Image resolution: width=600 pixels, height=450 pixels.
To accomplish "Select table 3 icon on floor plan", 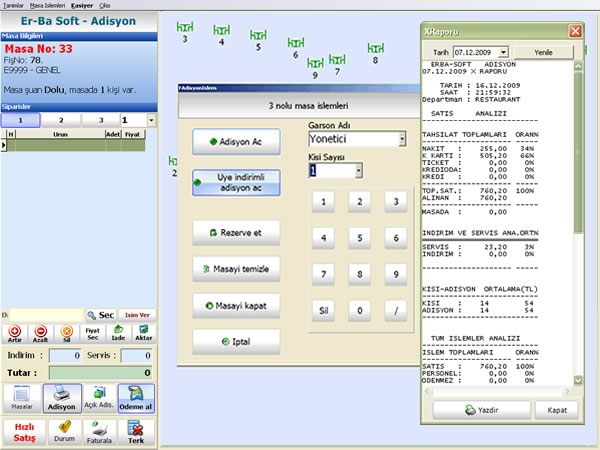I will 185,27.
